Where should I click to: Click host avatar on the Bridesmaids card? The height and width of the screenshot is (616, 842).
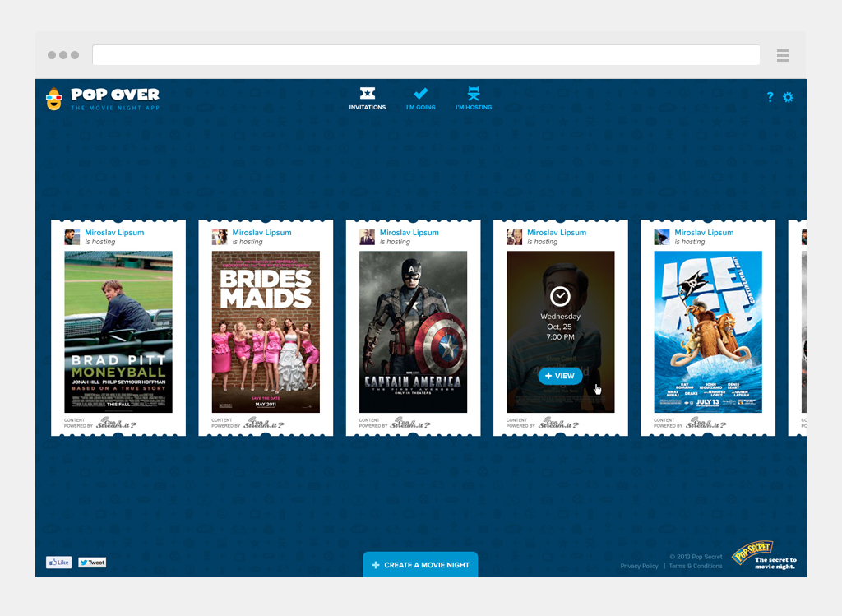click(220, 237)
